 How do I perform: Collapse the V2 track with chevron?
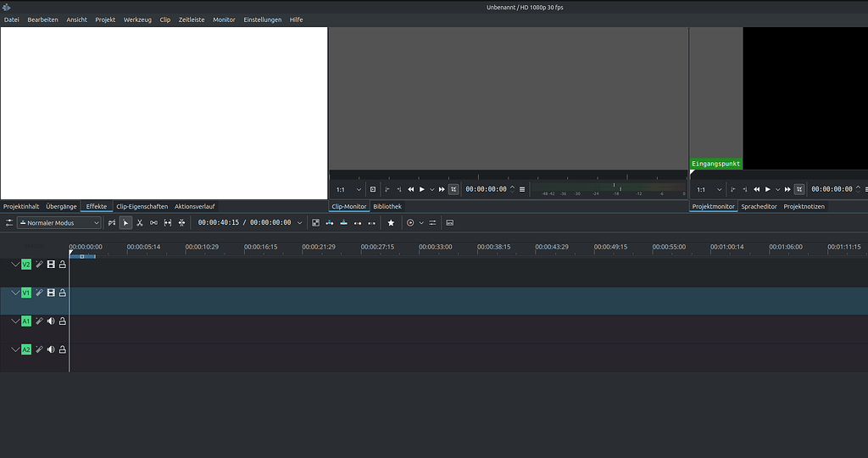tap(14, 265)
